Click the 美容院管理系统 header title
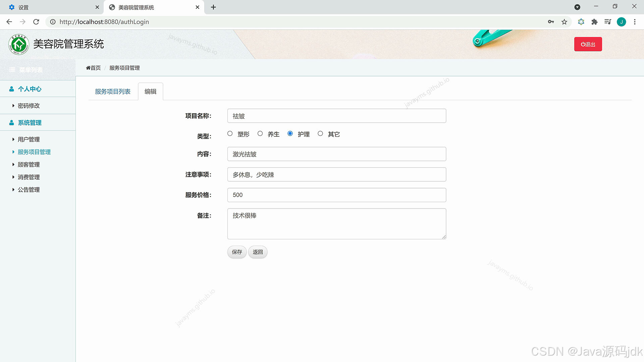The width and height of the screenshot is (644, 362). [68, 44]
